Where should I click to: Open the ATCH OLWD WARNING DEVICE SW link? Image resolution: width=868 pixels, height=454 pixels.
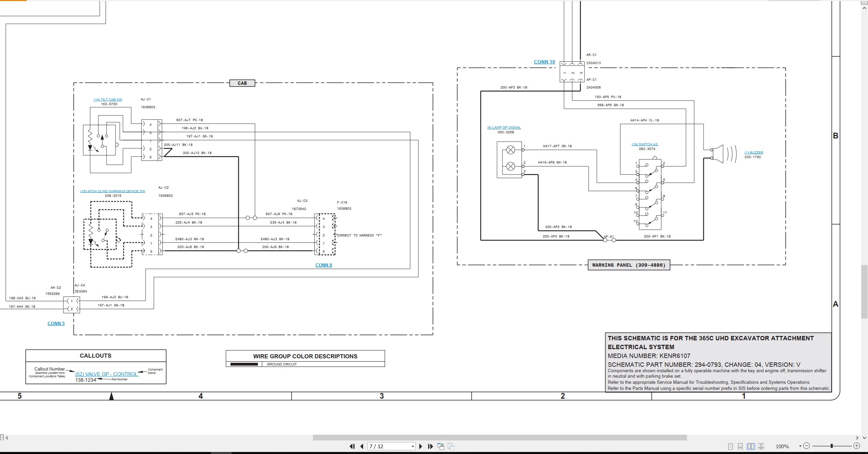pyautogui.click(x=113, y=191)
